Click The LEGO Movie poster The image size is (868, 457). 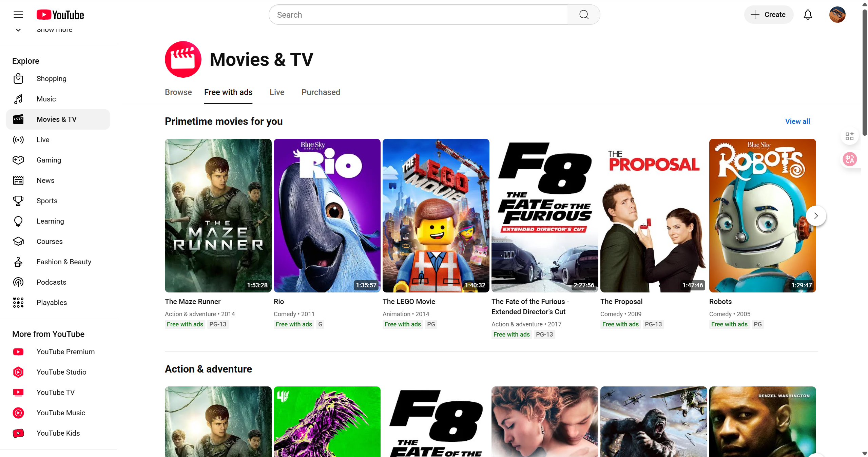tap(436, 215)
